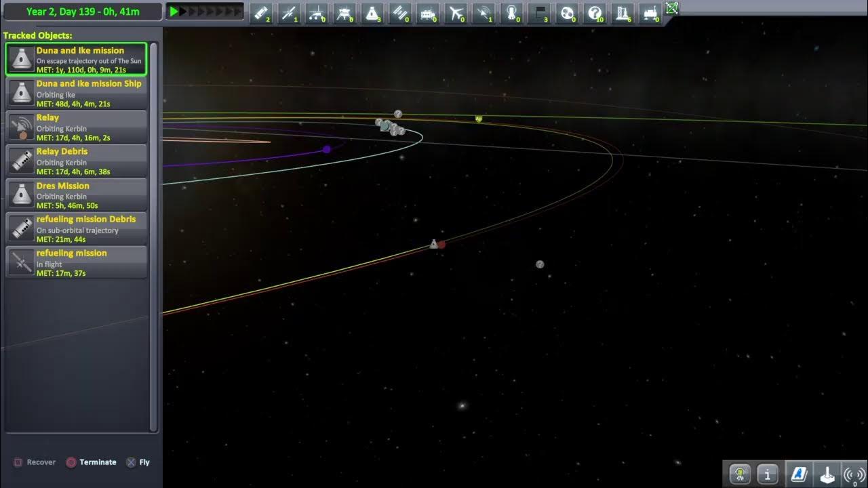This screenshot has height=488, width=868.
Task: Click the green exit icon beside the filter row
Action: [x=671, y=7]
